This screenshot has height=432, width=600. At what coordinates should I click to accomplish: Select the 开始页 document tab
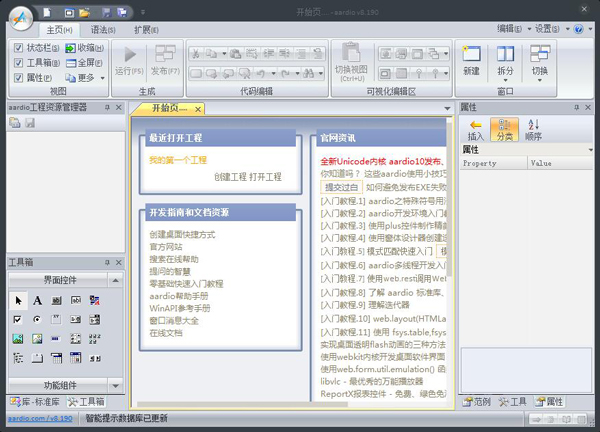click(169, 108)
